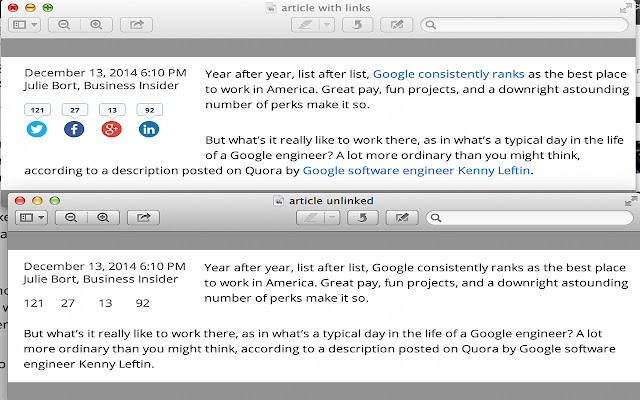The width and height of the screenshot is (640, 400).
Task: Click the 121 Twitter count bubble
Action: coord(37,110)
